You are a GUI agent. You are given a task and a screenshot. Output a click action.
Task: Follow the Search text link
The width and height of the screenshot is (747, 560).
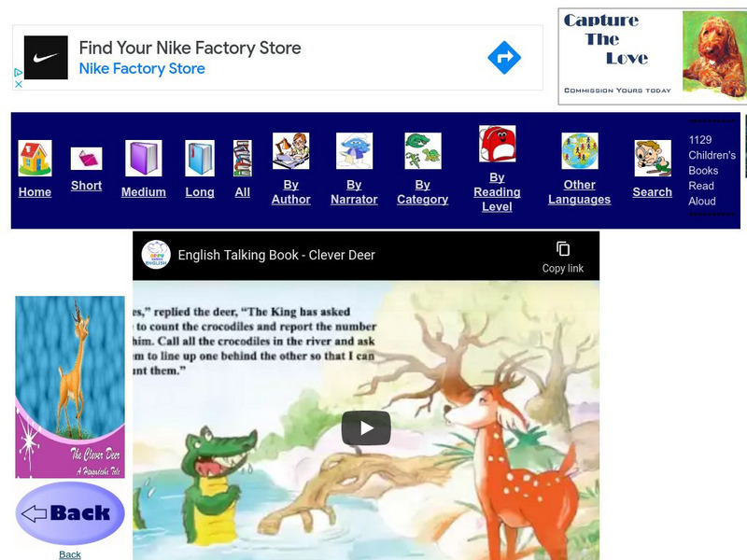(653, 192)
